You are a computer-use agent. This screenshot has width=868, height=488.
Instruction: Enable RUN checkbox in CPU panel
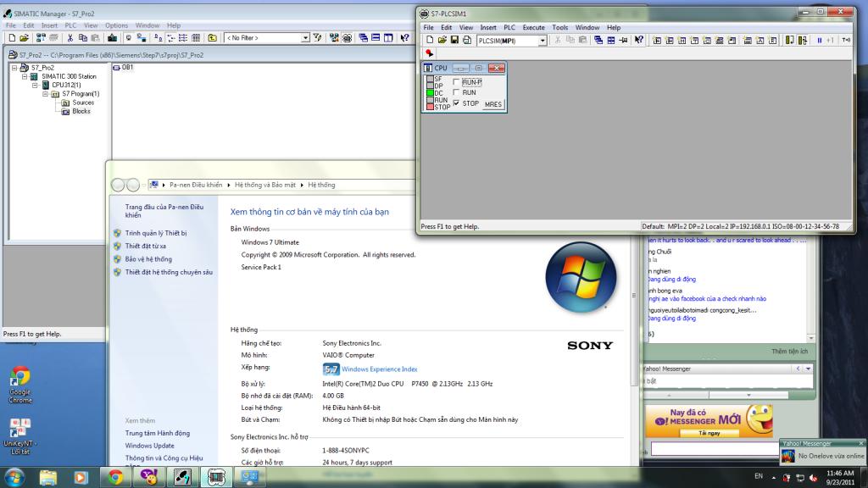(x=457, y=92)
